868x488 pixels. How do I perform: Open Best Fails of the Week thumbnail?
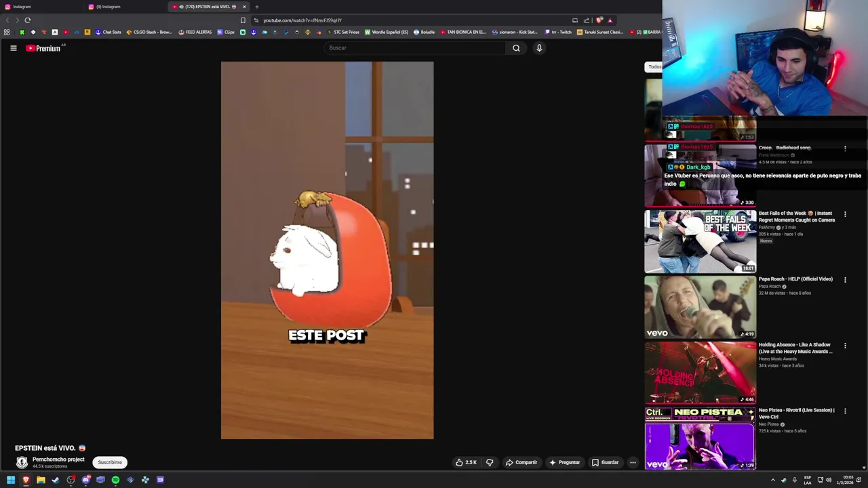pyautogui.click(x=700, y=241)
